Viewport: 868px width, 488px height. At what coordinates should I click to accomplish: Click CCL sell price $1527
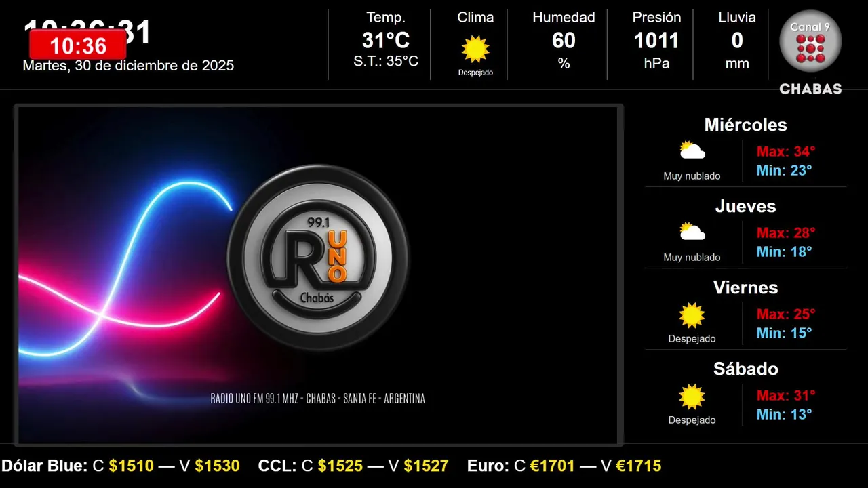pyautogui.click(x=427, y=466)
